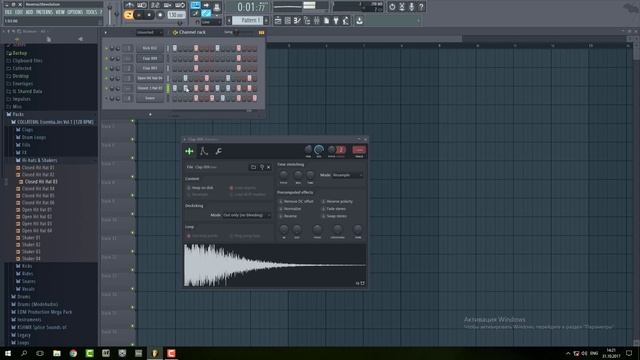
Task: Click the add channel plus button
Action: point(150,114)
